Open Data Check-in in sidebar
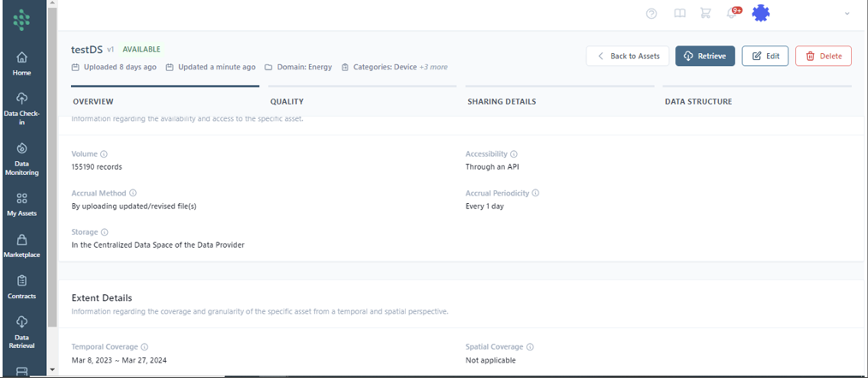The width and height of the screenshot is (868, 378). click(21, 108)
